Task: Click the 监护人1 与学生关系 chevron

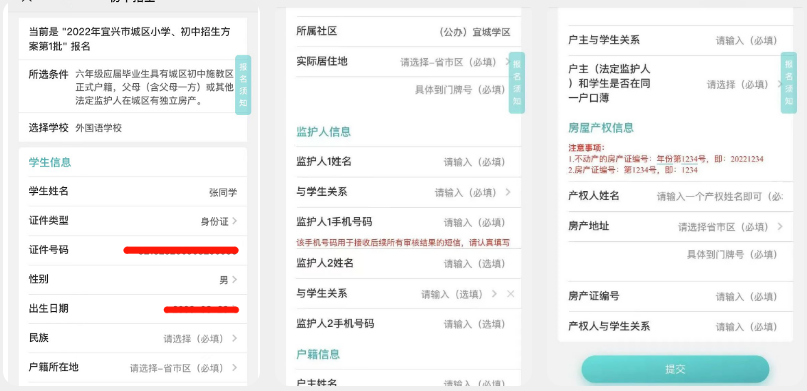Action: pyautogui.click(x=508, y=192)
